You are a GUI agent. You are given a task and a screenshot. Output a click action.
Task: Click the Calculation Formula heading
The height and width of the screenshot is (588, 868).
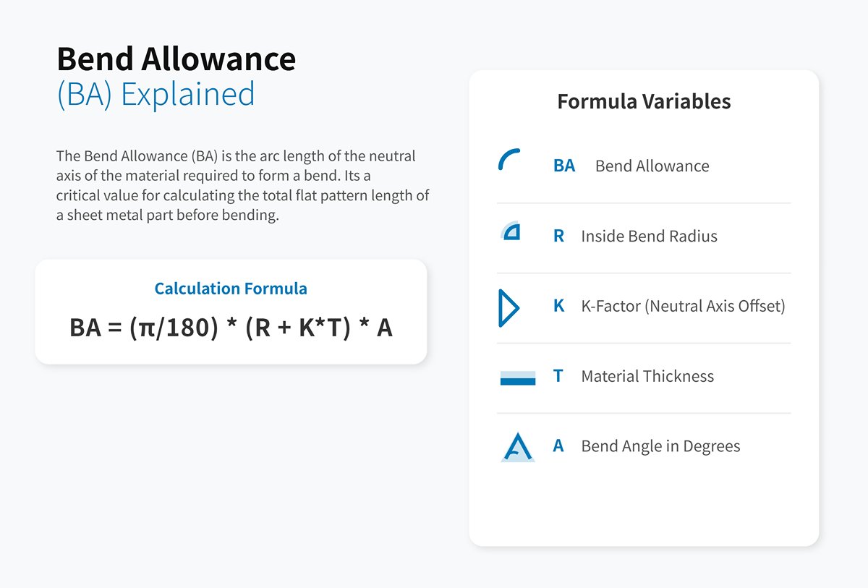(231, 289)
